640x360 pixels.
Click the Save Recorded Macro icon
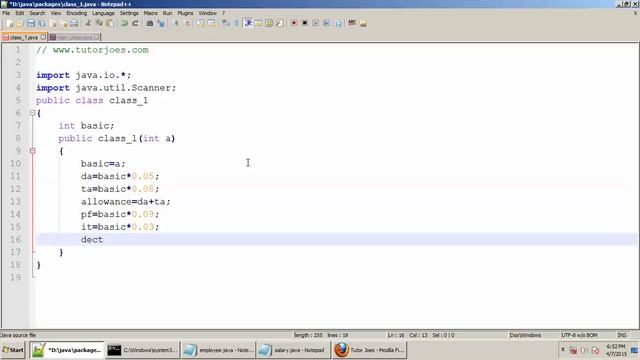click(x=338, y=23)
